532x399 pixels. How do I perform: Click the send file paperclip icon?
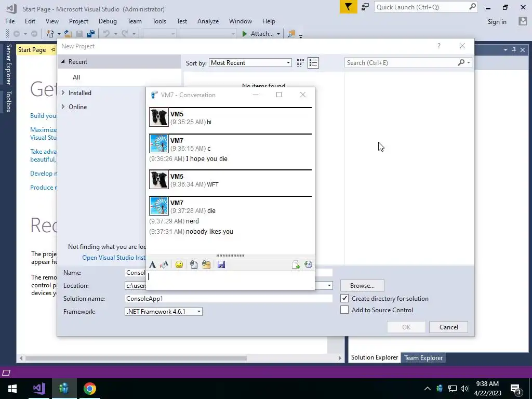tap(194, 264)
